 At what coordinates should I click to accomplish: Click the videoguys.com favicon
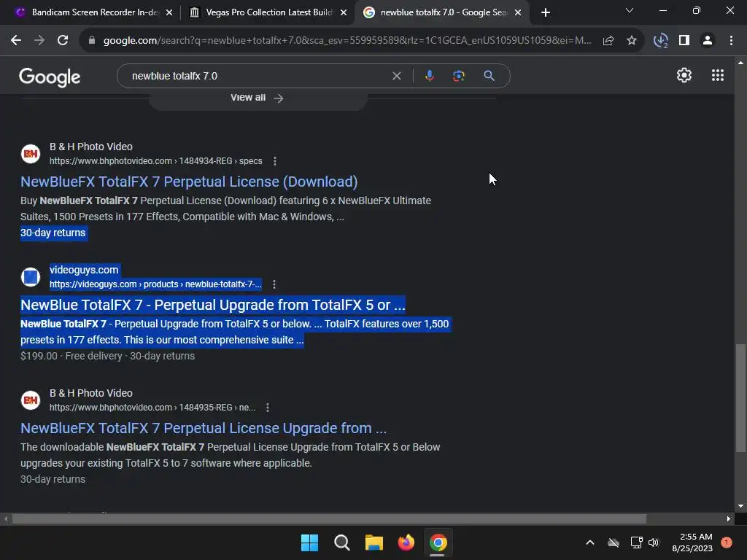point(31,277)
